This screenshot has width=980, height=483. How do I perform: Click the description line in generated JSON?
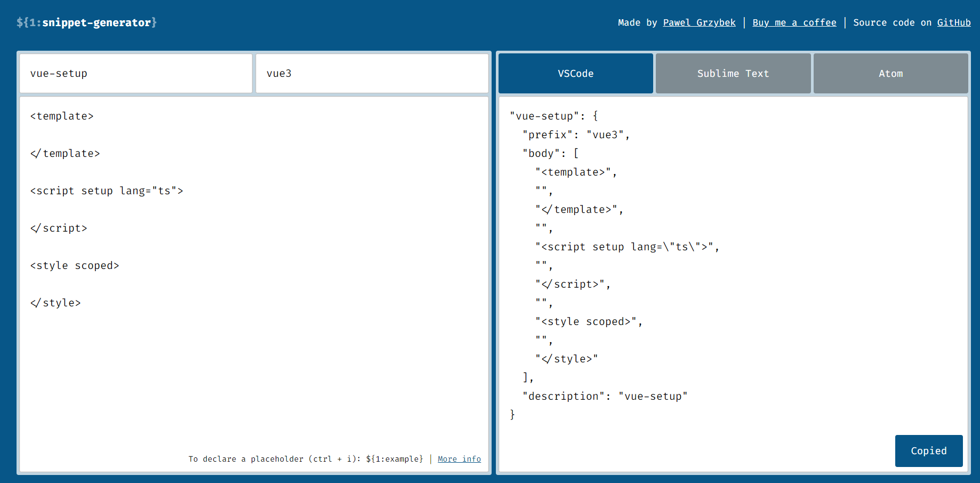[x=605, y=396]
